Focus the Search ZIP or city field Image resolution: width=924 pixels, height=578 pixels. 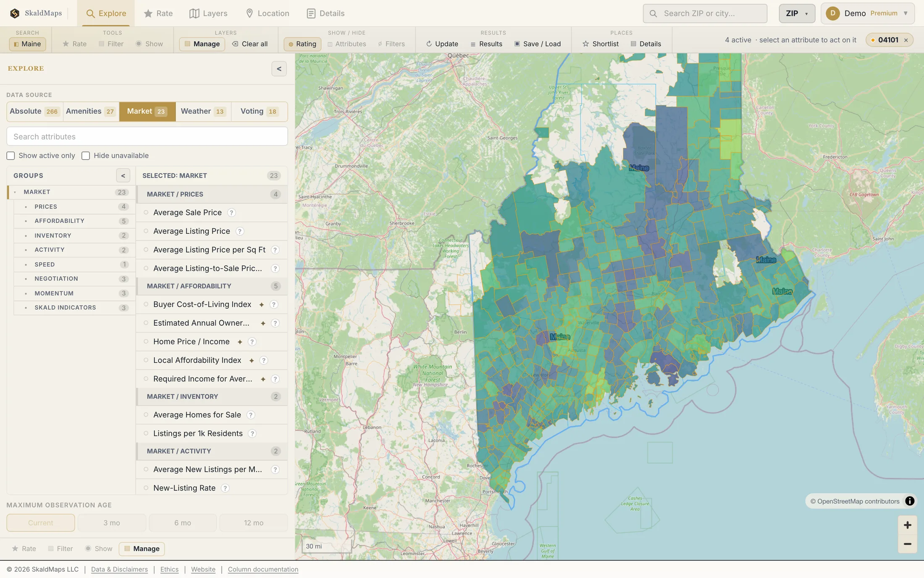point(705,13)
